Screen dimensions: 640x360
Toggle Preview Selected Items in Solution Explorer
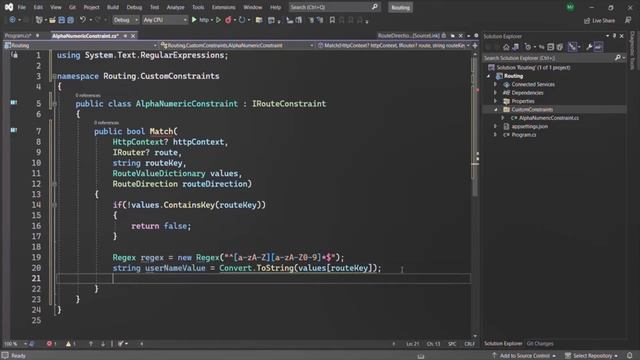coord(598,47)
